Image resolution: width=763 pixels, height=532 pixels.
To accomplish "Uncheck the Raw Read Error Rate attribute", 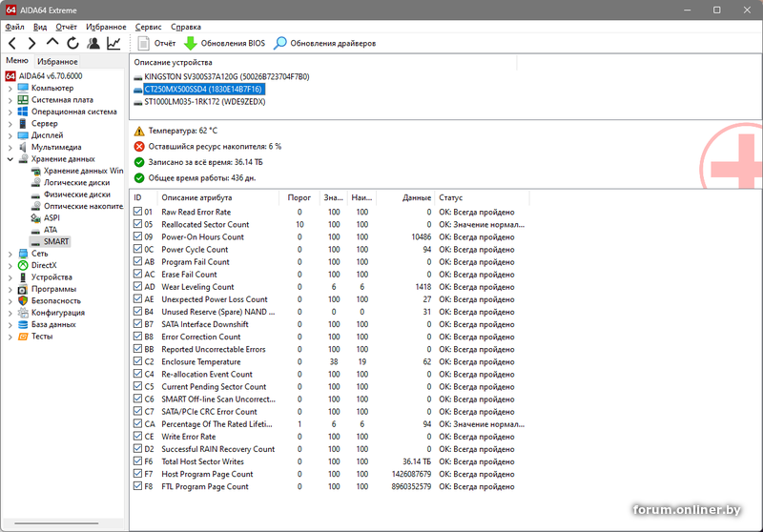I will (x=138, y=212).
